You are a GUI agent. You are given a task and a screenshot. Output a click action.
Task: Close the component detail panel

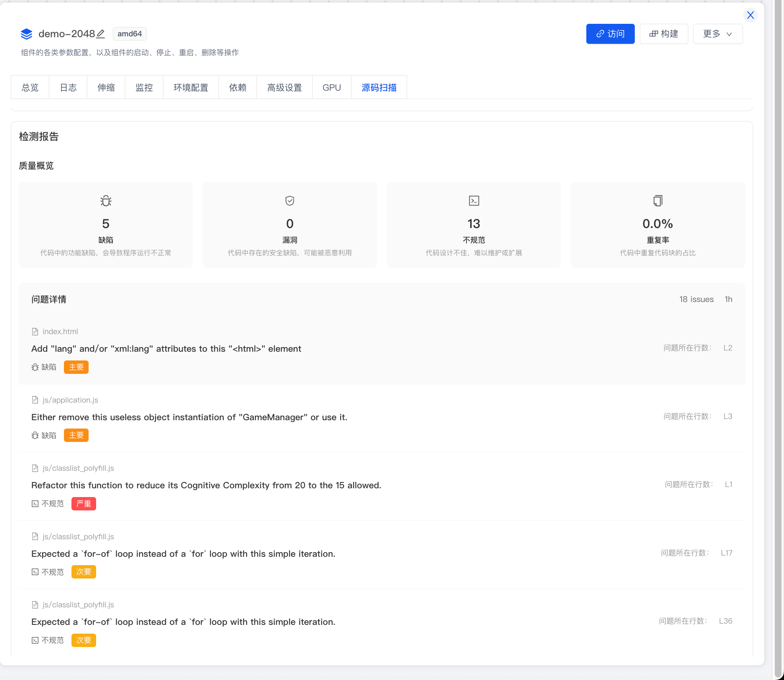[751, 15]
